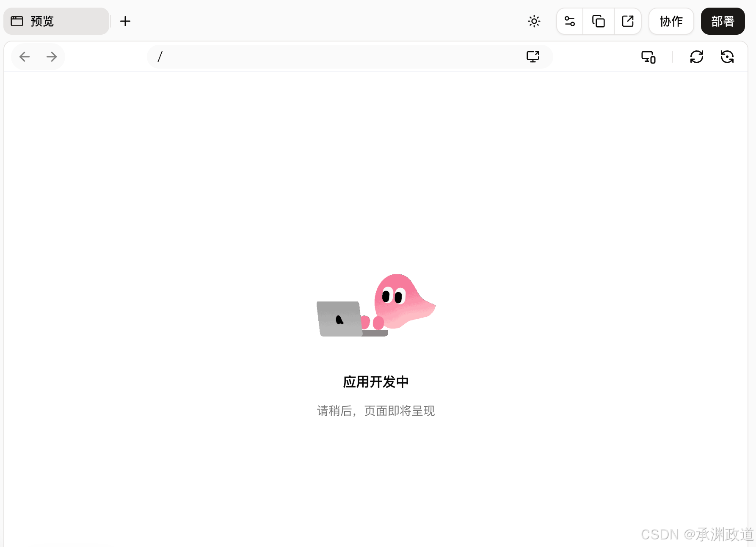Go forward with right arrow
The width and height of the screenshot is (756, 547).
click(52, 57)
